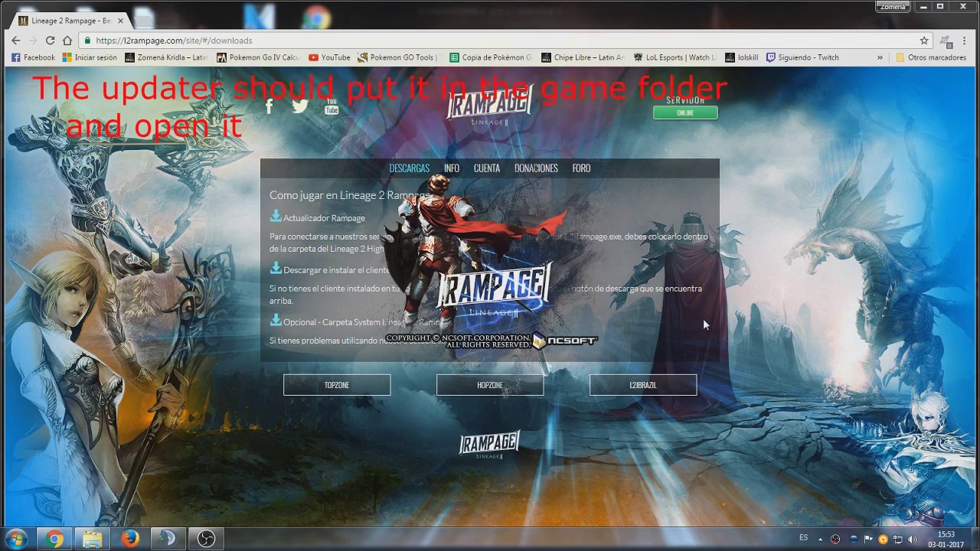Image resolution: width=980 pixels, height=551 pixels.
Task: Click the Rampage Lineage II logo at page top
Action: (x=489, y=106)
